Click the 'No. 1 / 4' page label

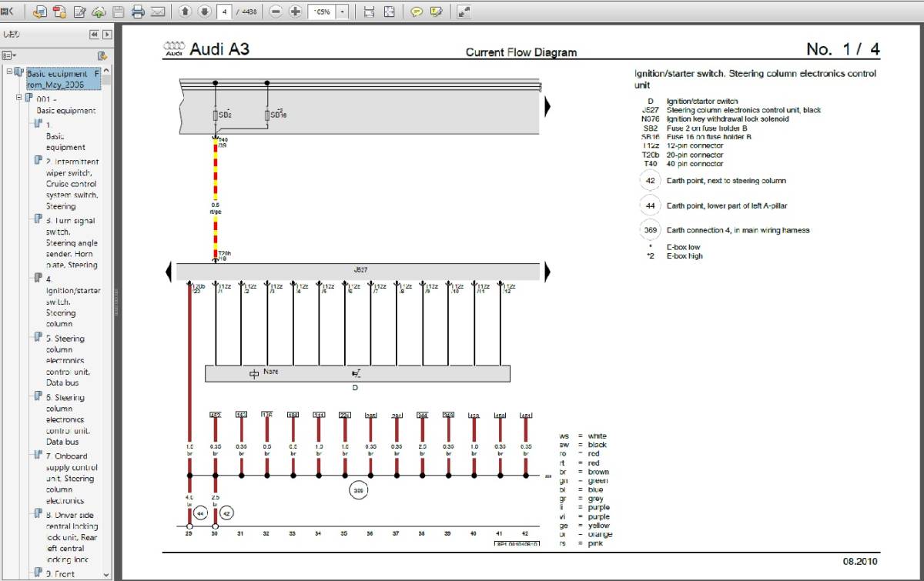coord(843,49)
